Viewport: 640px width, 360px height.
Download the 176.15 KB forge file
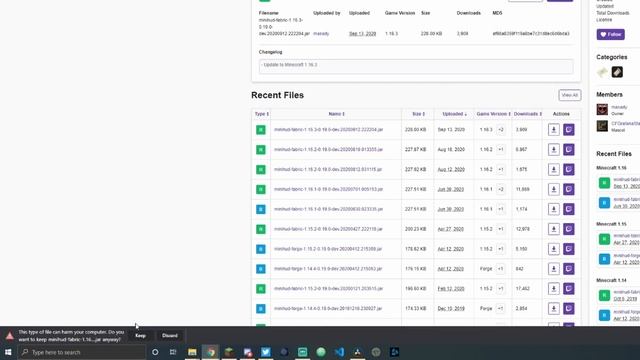pyautogui.click(x=553, y=269)
